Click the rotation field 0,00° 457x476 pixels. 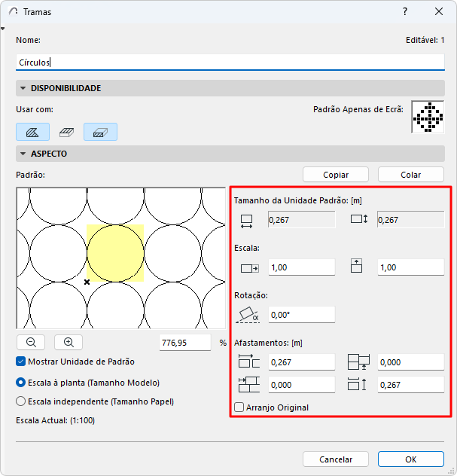(302, 315)
